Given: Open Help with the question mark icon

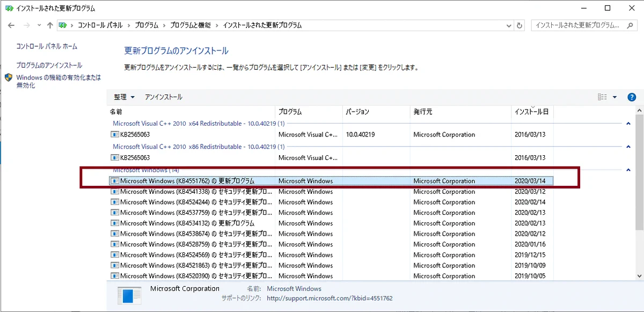Looking at the screenshot, I should [632, 97].
